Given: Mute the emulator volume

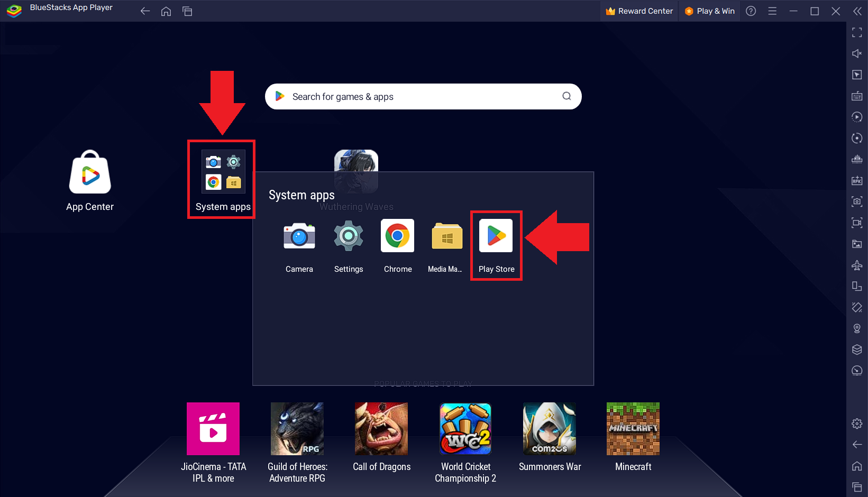Looking at the screenshot, I should click(857, 53).
